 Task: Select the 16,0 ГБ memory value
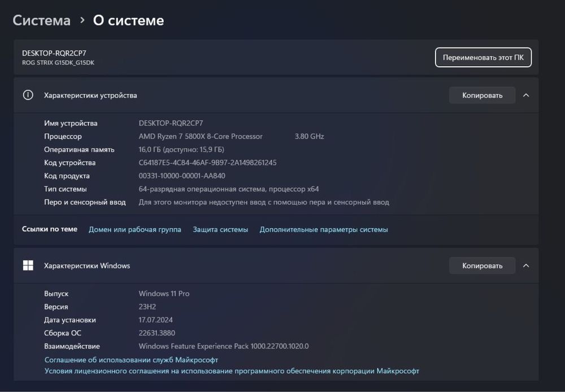[x=181, y=150]
